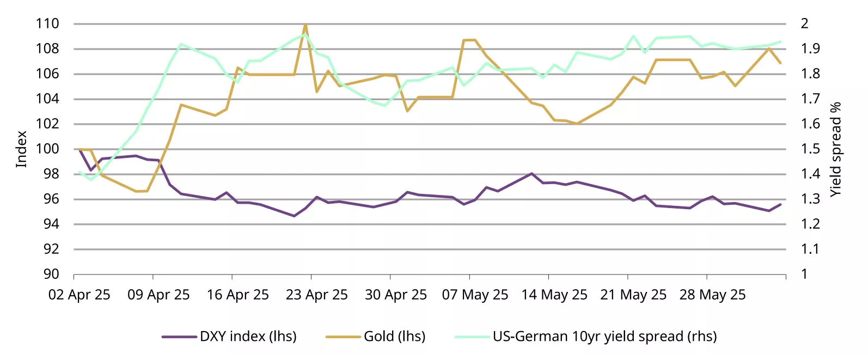Image resolution: width=868 pixels, height=354 pixels.
Task: Click the gold-colored Gold legend line
Action: (x=343, y=337)
